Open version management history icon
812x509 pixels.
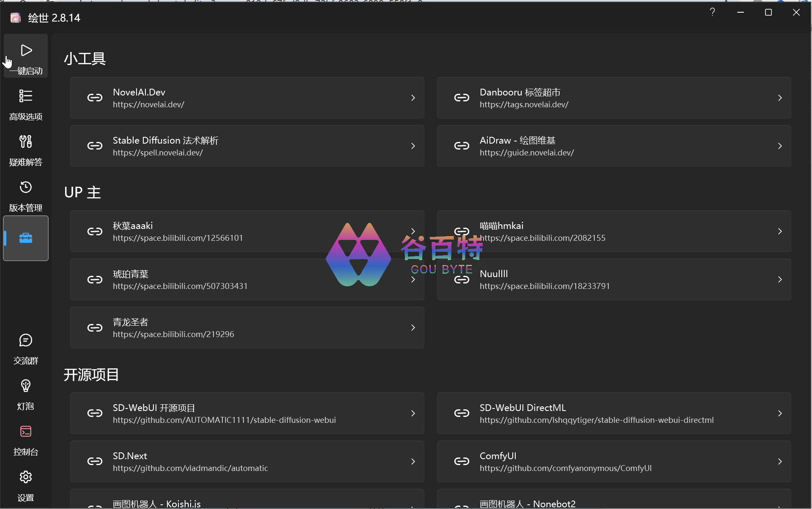[x=26, y=188]
